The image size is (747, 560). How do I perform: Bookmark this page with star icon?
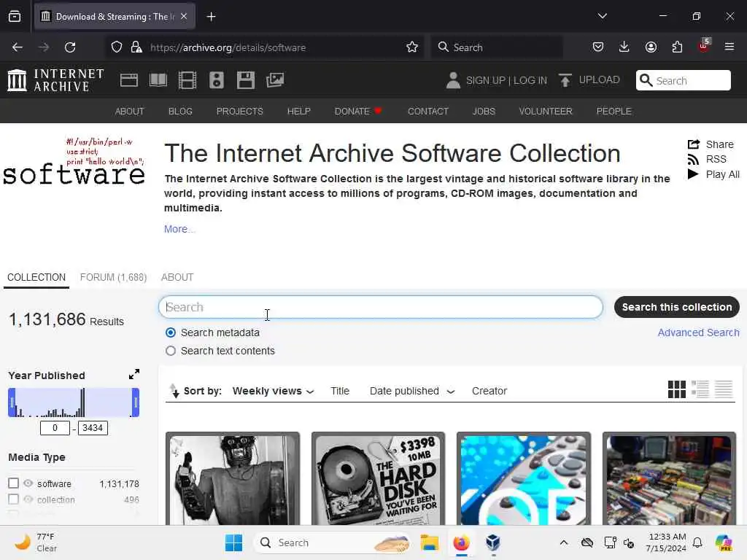pos(412,47)
